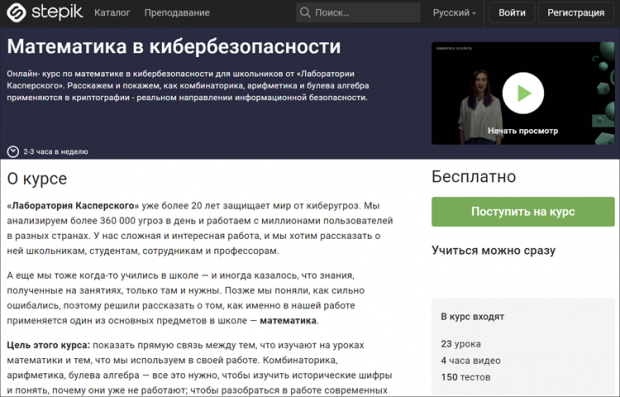The width and height of the screenshot is (620, 397).
Task: Click the Stepik logo icon
Action: click(16, 13)
